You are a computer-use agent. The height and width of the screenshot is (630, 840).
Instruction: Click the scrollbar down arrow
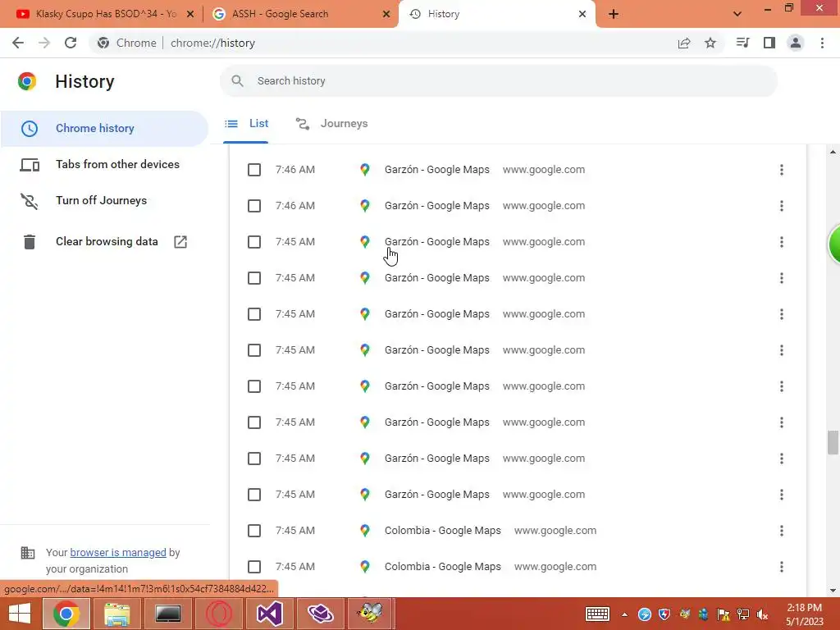coord(833,591)
